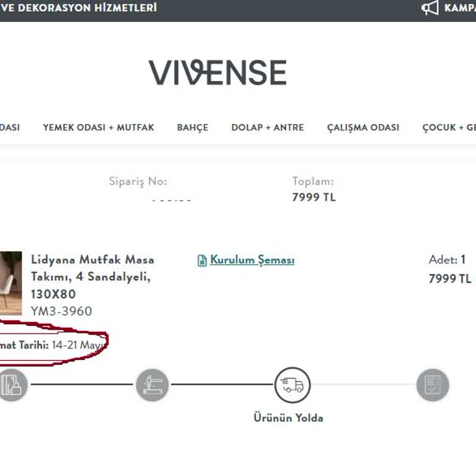The image size is (476, 476).
Task: Open the Kurulum Şeması link
Action: (252, 260)
